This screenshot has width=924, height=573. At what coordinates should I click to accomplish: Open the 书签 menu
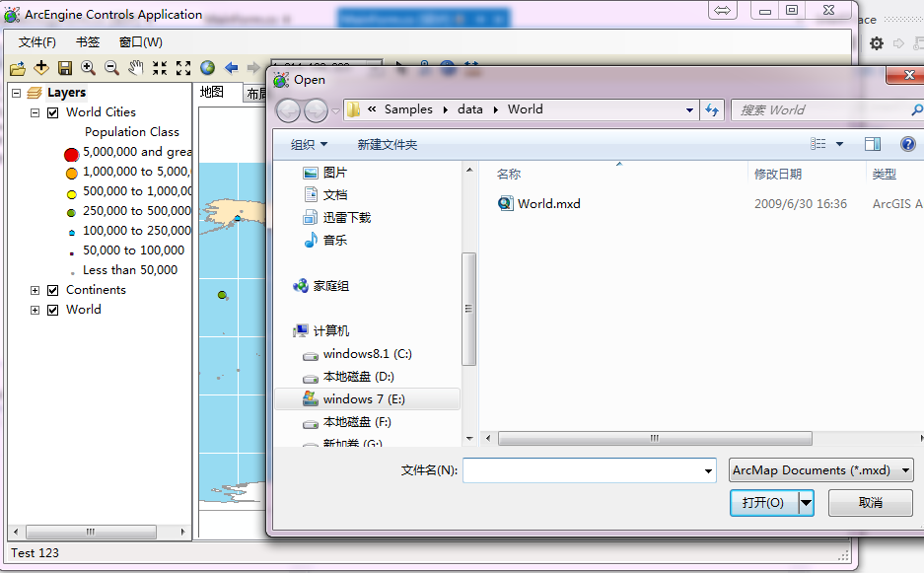pyautogui.click(x=87, y=42)
